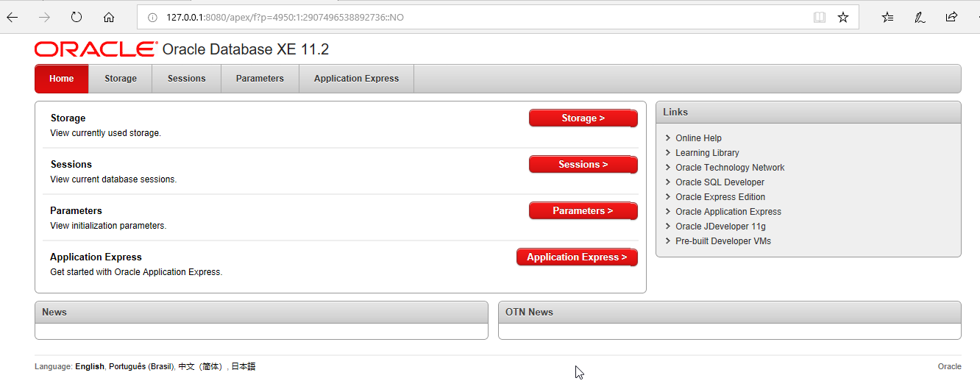Open the Online Help link

[x=698, y=138]
